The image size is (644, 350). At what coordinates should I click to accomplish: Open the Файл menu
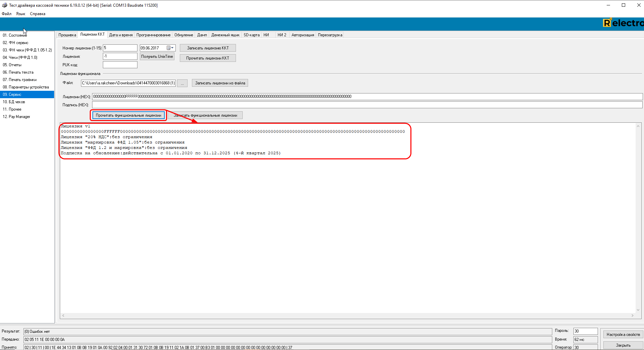pyautogui.click(x=7, y=14)
